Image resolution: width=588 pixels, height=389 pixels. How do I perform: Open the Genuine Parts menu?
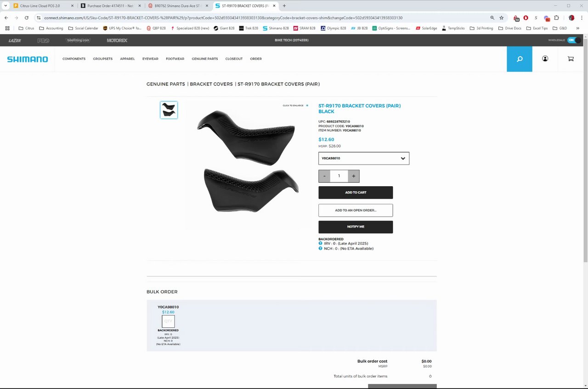pyautogui.click(x=205, y=59)
